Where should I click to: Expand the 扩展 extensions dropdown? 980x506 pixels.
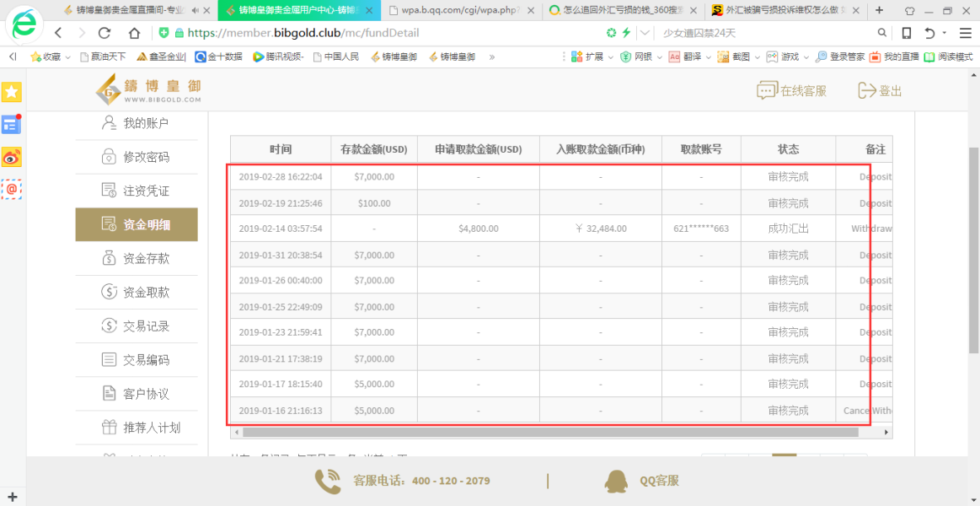pyautogui.click(x=608, y=57)
